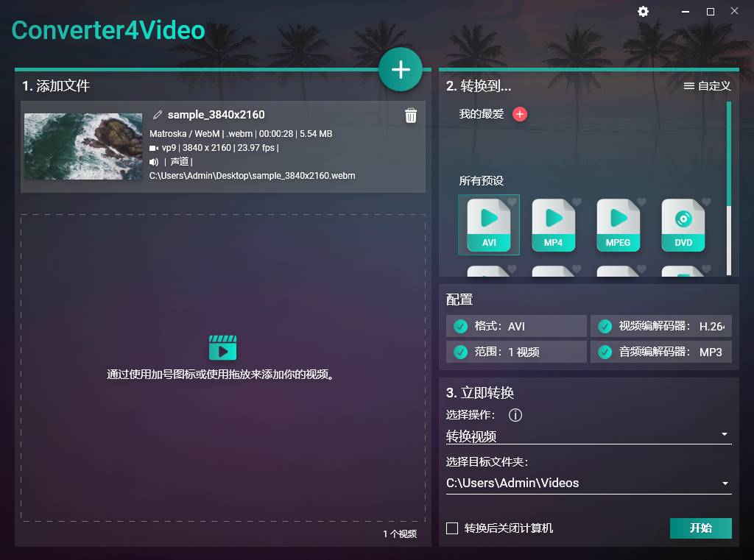The height and width of the screenshot is (560, 754).
Task: Click the speaker icon on the video entry
Action: click(155, 162)
